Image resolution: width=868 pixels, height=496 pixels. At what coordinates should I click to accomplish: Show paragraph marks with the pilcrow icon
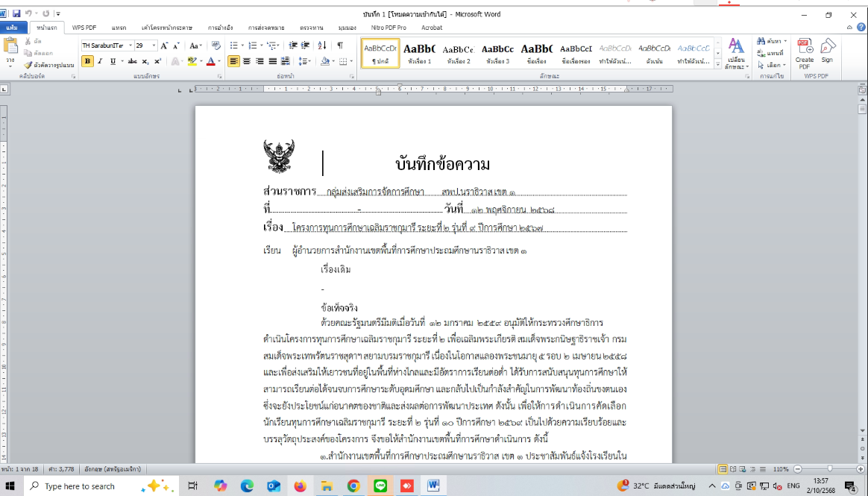tap(340, 45)
